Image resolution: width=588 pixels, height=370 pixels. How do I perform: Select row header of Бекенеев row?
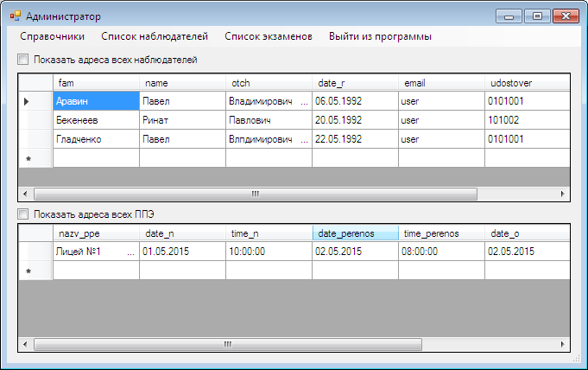click(35, 120)
